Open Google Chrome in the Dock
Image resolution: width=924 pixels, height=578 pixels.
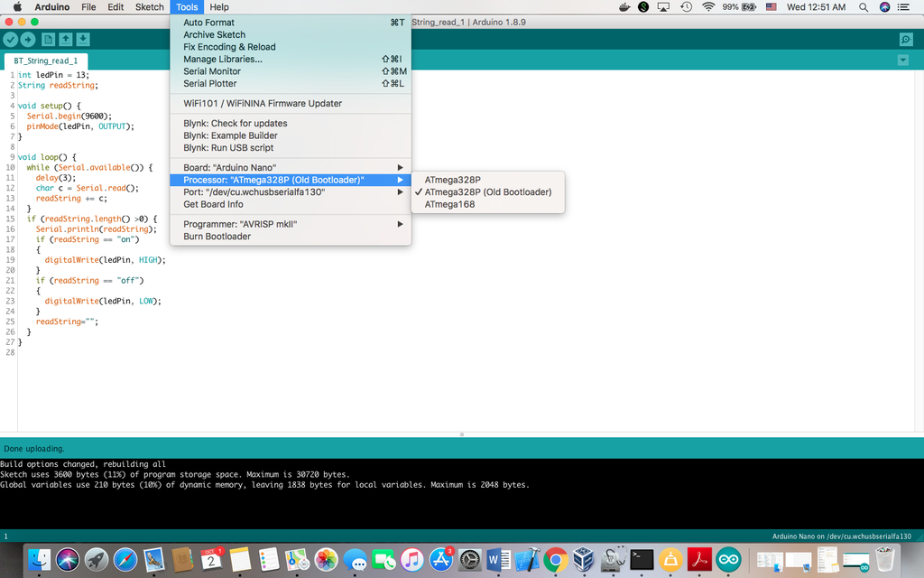(x=556, y=559)
